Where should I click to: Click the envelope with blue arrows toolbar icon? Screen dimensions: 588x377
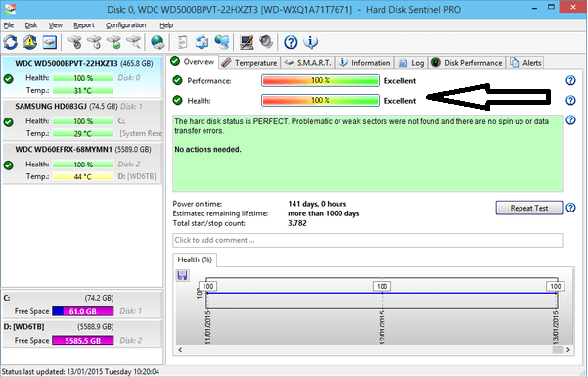(x=203, y=42)
